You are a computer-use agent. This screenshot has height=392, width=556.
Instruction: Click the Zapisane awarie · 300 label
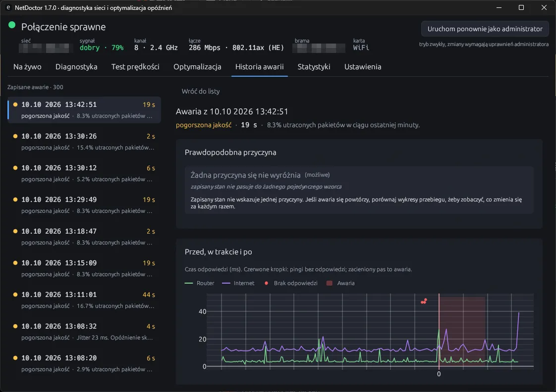[x=35, y=87]
